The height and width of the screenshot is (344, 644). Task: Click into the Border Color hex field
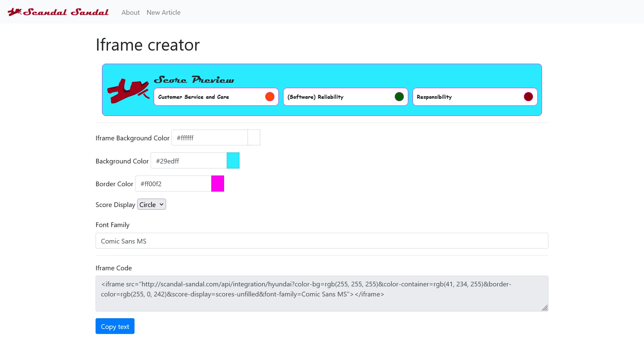[x=173, y=184]
